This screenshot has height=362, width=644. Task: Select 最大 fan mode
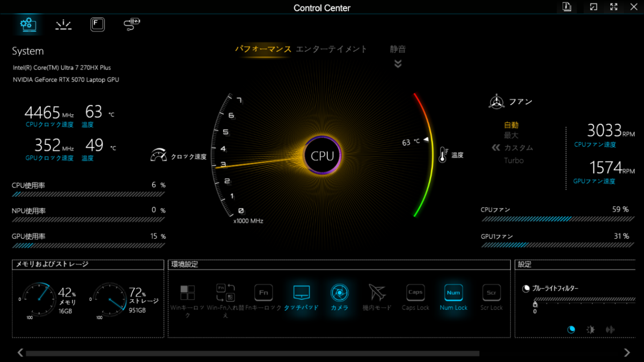[x=511, y=135]
